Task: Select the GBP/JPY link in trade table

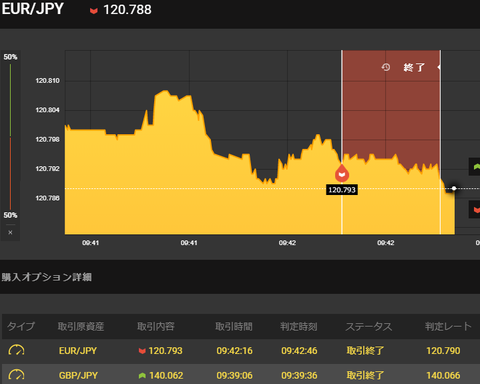Action: click(x=78, y=375)
